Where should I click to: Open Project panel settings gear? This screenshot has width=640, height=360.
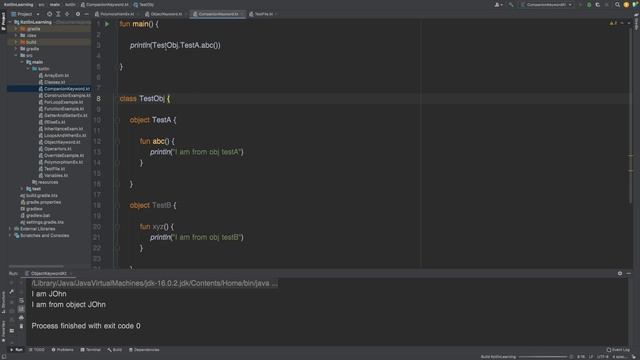tap(78, 14)
